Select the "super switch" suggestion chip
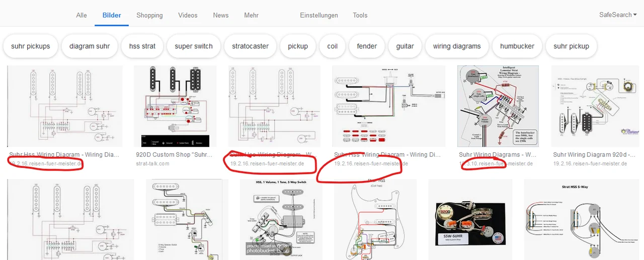Screen dimensions: 644x260 click(x=194, y=46)
